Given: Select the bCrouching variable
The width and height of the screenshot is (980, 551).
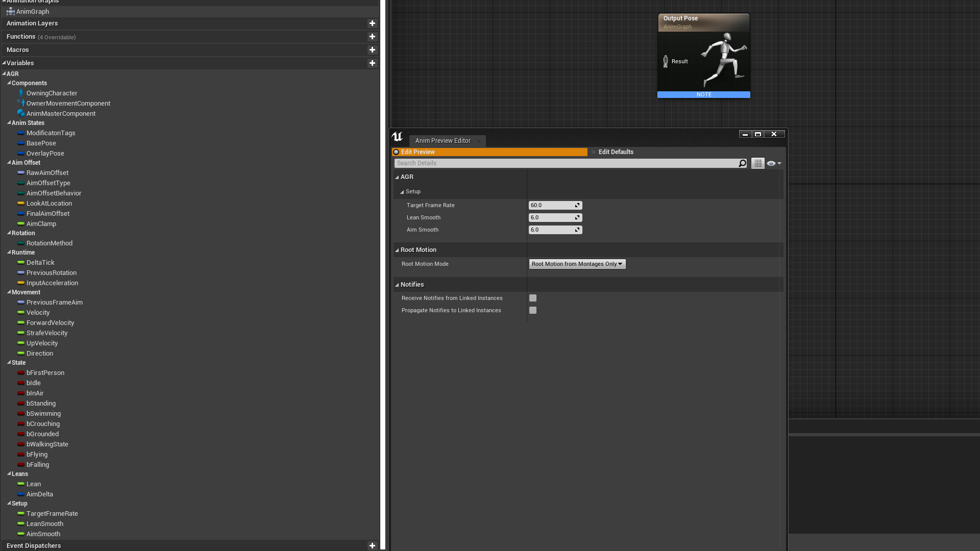Looking at the screenshot, I should click(43, 424).
